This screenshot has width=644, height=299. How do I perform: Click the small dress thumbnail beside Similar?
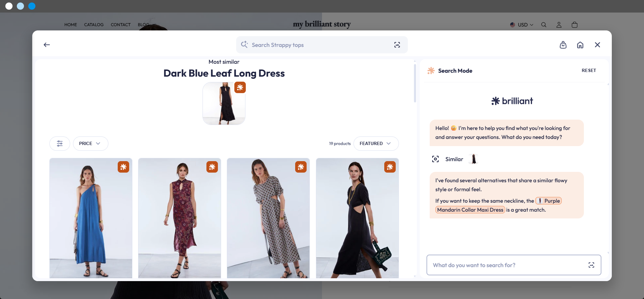[x=474, y=159]
